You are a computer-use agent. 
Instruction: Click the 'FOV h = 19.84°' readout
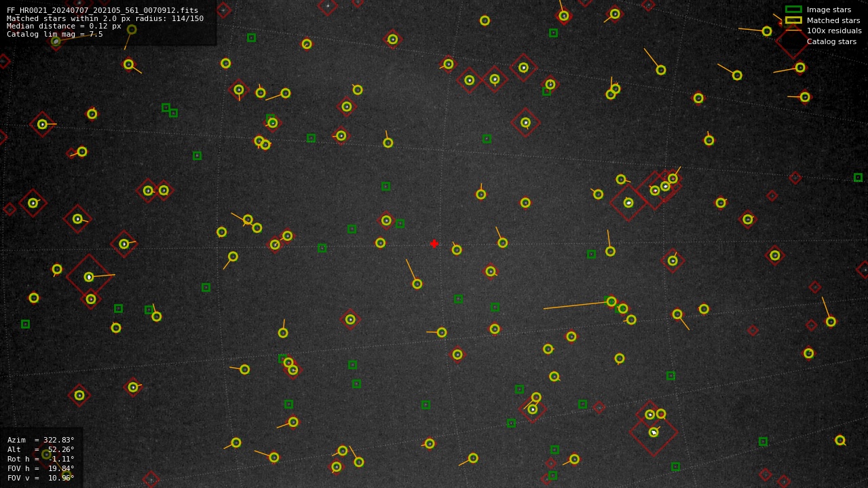[41, 468]
